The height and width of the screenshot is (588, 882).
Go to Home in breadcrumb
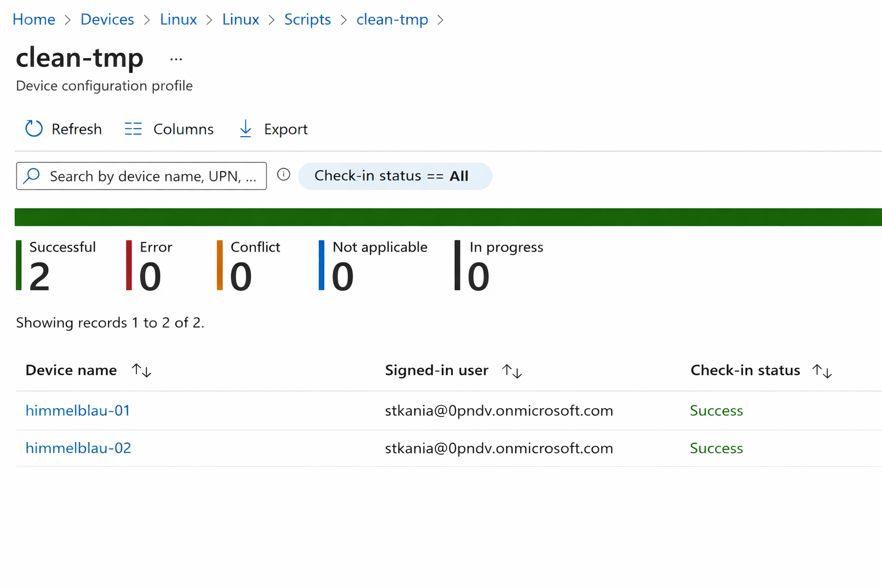tap(34, 20)
